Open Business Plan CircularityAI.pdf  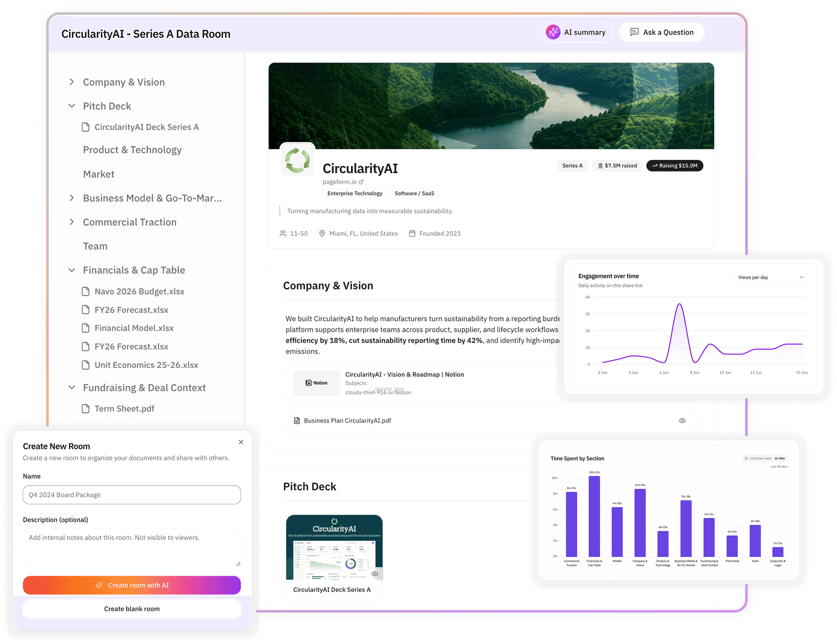(x=347, y=421)
